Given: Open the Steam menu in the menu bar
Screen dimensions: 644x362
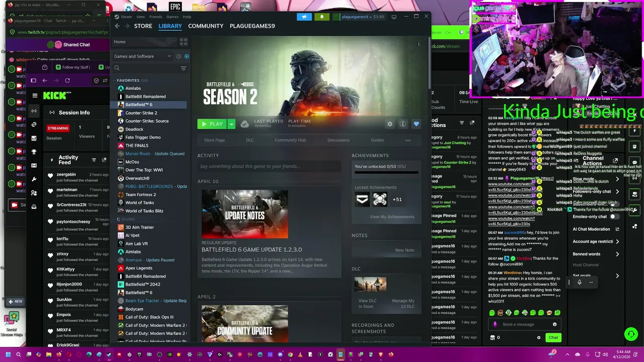Looking at the screenshot, I should point(126,17).
